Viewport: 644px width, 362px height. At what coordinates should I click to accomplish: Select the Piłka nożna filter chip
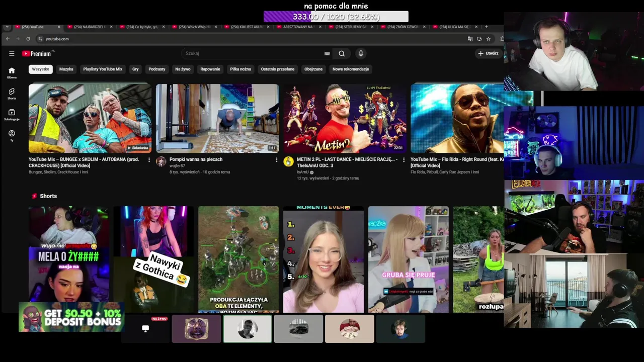[240, 69]
